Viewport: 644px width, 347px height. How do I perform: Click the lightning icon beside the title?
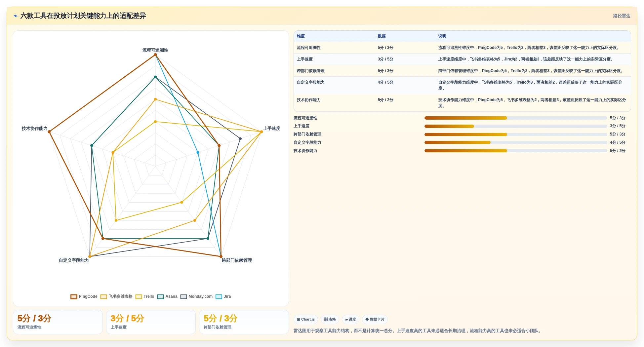pyautogui.click(x=15, y=16)
